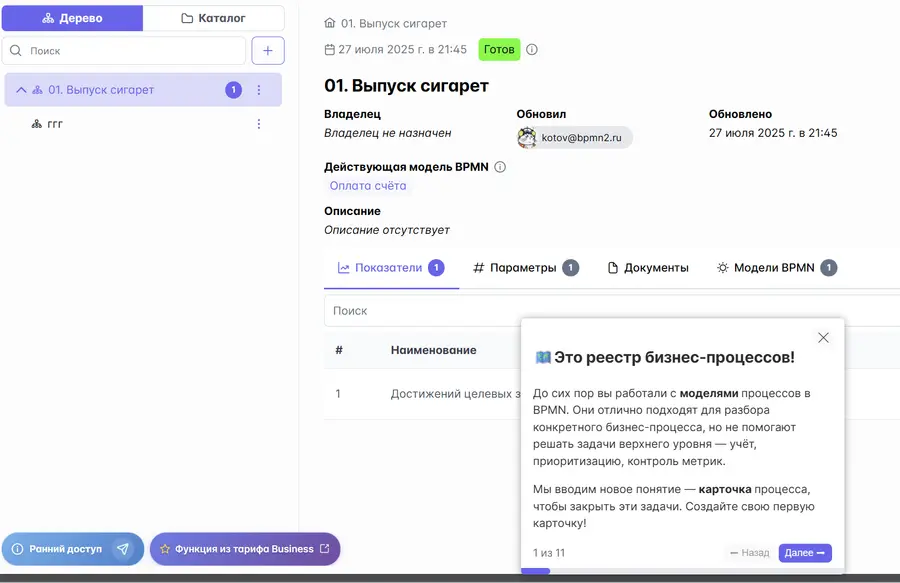
Task: Click the left sidebar Поиск field
Action: pos(124,50)
